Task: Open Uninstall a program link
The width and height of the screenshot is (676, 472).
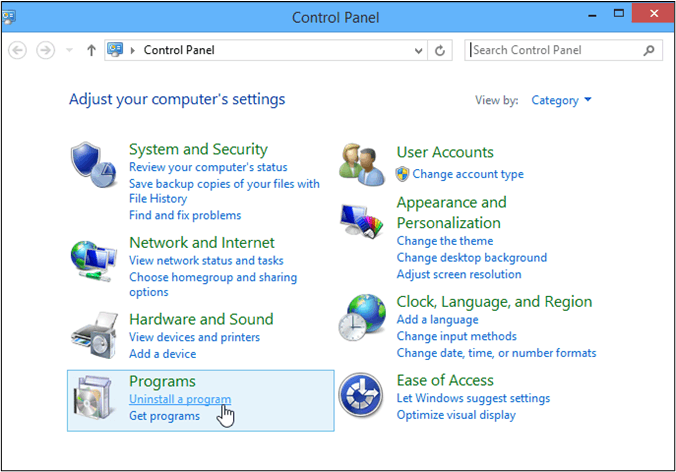Action: click(x=180, y=399)
